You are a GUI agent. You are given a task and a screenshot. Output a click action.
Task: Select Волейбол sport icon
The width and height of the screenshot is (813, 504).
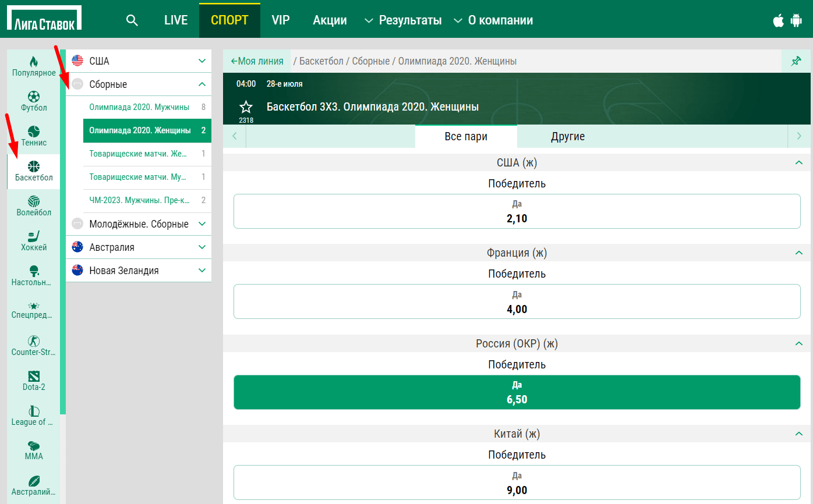click(34, 201)
